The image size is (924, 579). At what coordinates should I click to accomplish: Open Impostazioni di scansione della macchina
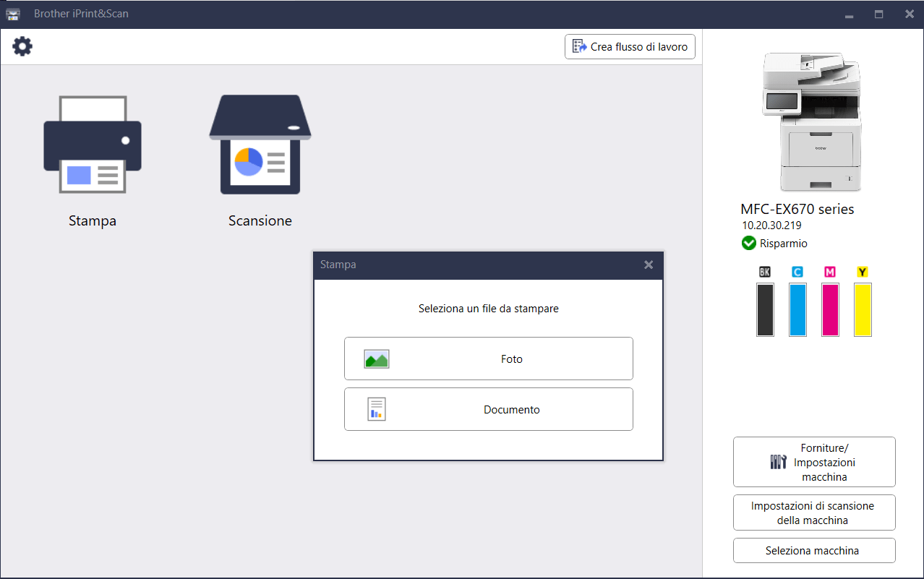click(x=814, y=512)
